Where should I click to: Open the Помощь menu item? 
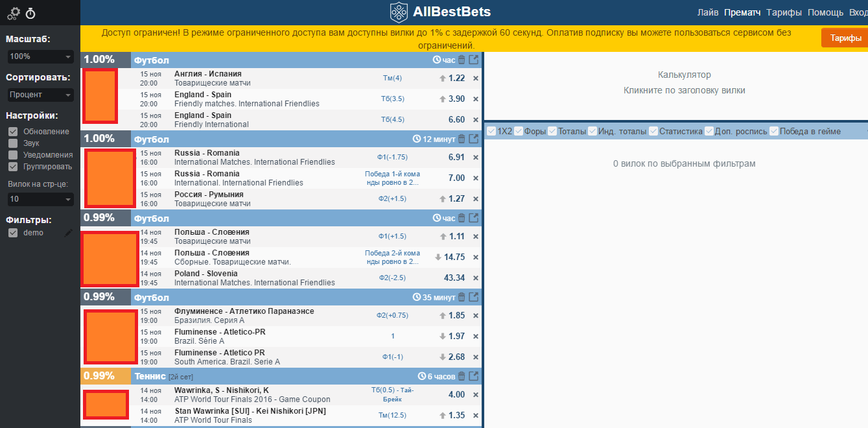pyautogui.click(x=825, y=12)
